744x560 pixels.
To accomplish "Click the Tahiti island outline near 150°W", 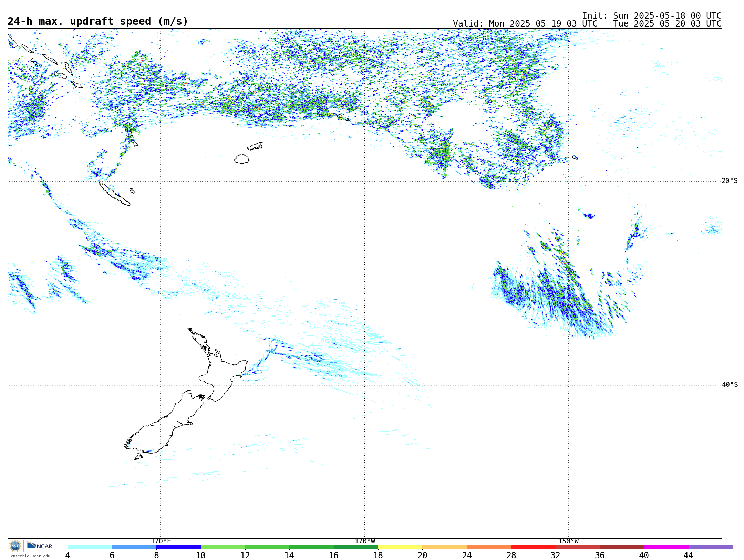I will tap(575, 157).
